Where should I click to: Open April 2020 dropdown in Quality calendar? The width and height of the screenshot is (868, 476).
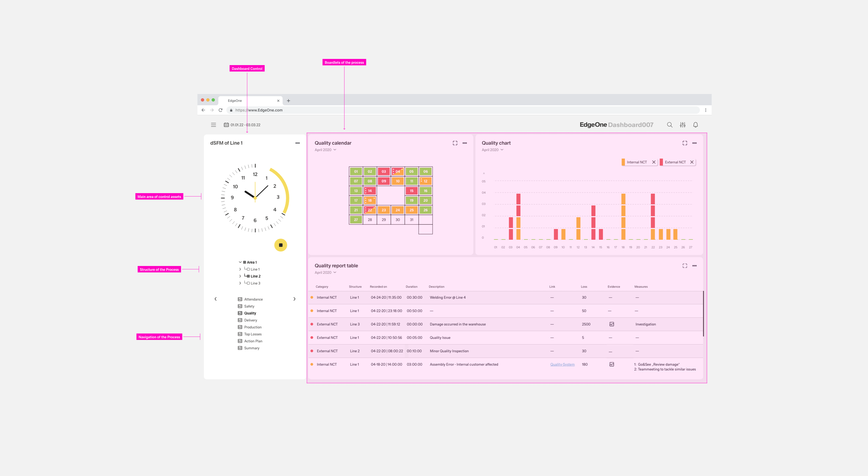click(x=325, y=150)
